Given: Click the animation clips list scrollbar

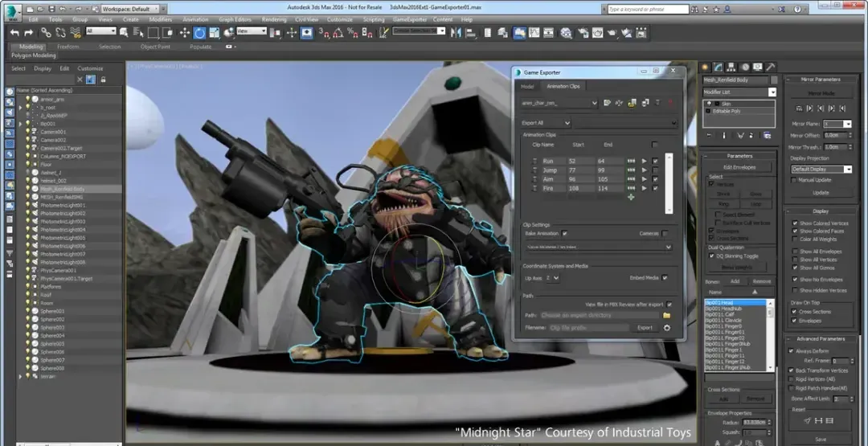Looking at the screenshot, I should pyautogui.click(x=669, y=184).
